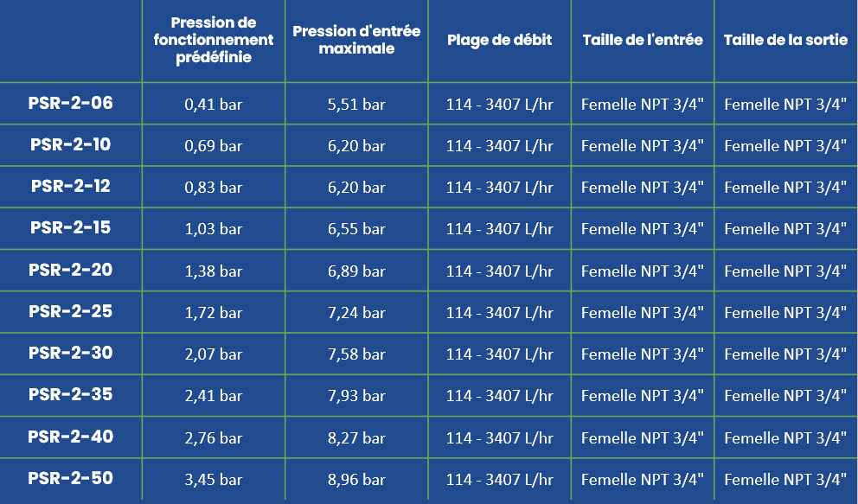Select the PSR-2-50 row label

(x=71, y=478)
